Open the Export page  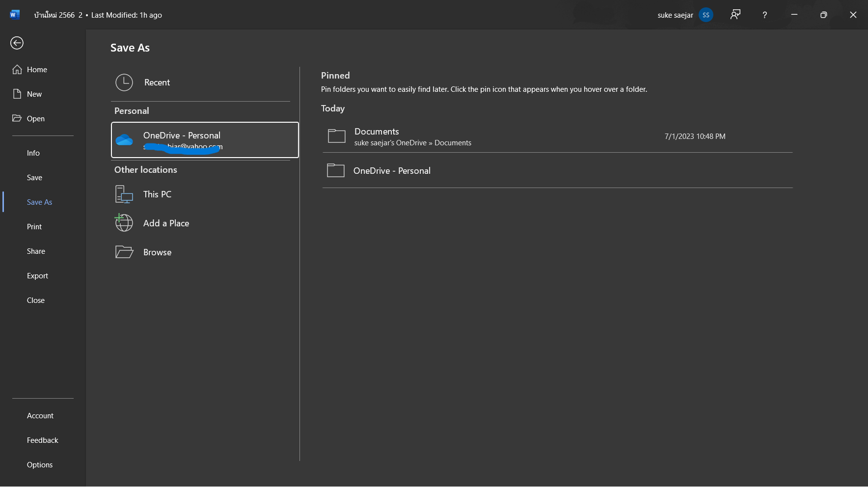tap(37, 276)
